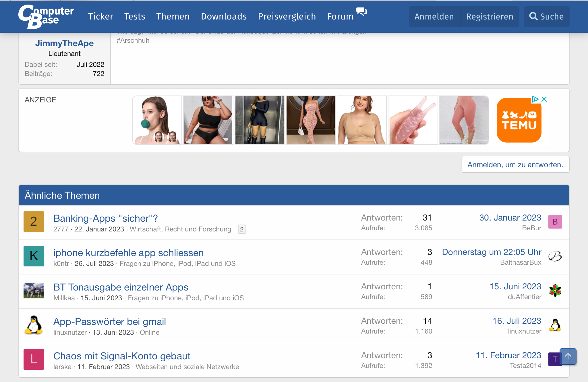Click the Temu logo ad thumbnail
The image size is (588, 382).
[x=519, y=120]
